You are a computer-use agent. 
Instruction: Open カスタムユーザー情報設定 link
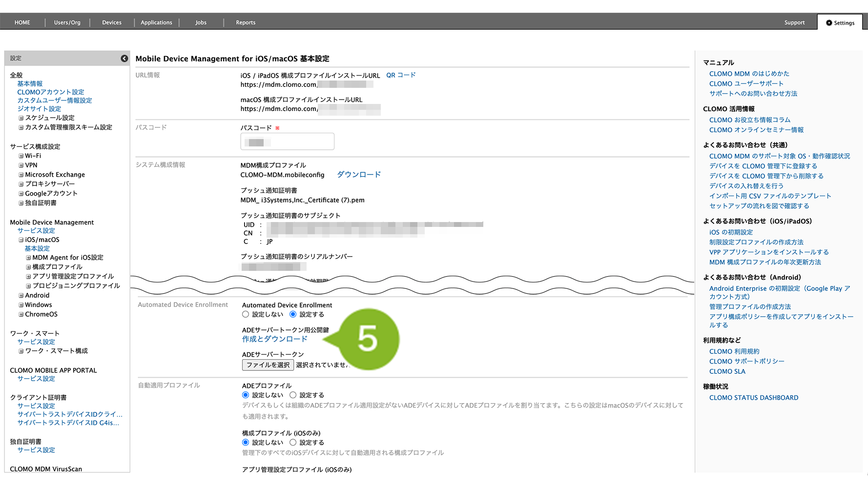pos(55,101)
